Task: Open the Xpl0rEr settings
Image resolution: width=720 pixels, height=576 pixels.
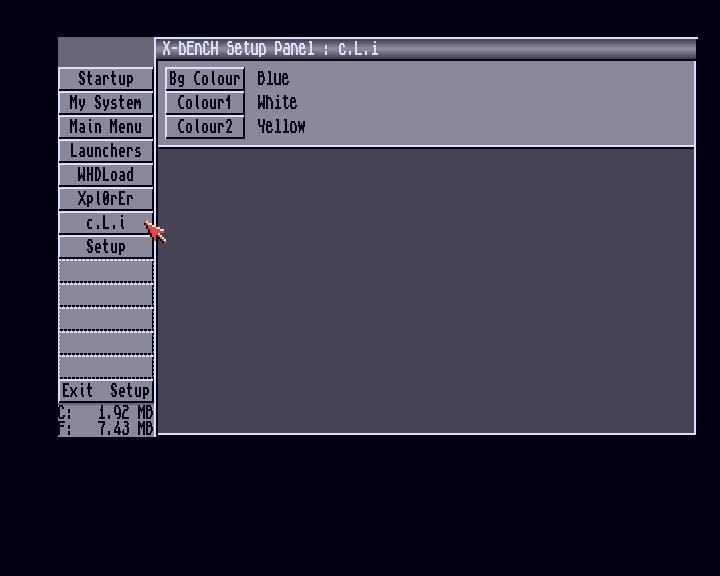Action: coord(106,199)
